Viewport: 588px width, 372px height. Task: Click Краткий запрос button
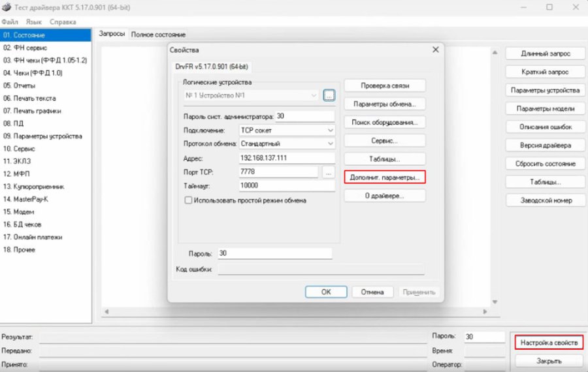pyautogui.click(x=546, y=72)
